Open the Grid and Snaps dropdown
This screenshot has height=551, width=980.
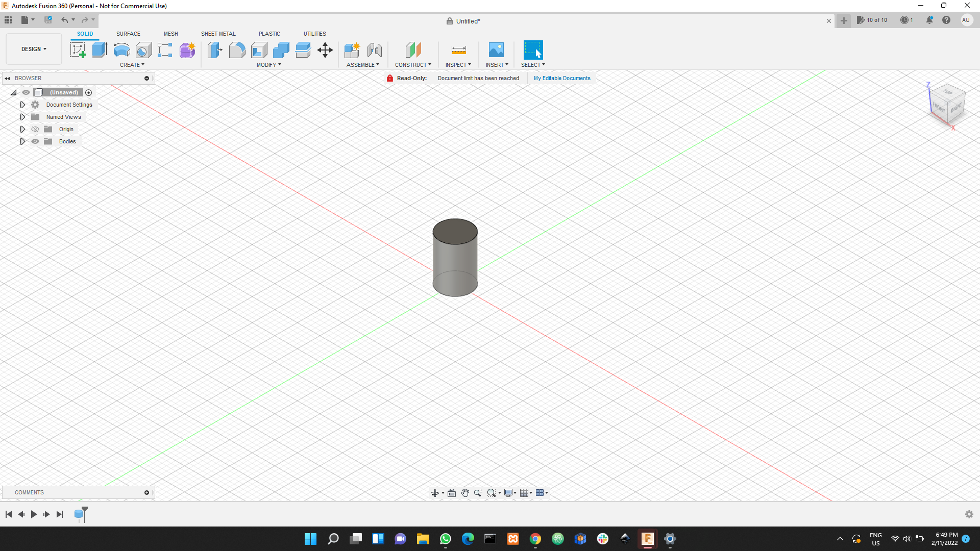[526, 493]
